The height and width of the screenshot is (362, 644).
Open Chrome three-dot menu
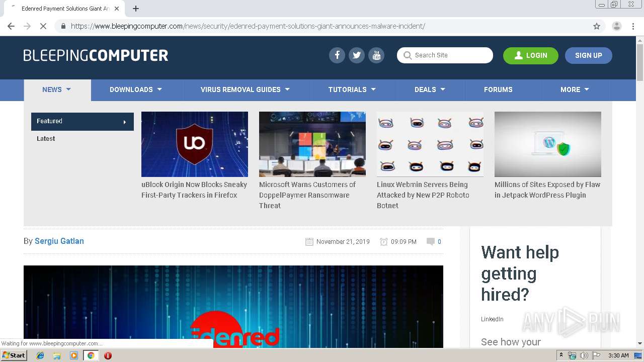[x=633, y=26]
